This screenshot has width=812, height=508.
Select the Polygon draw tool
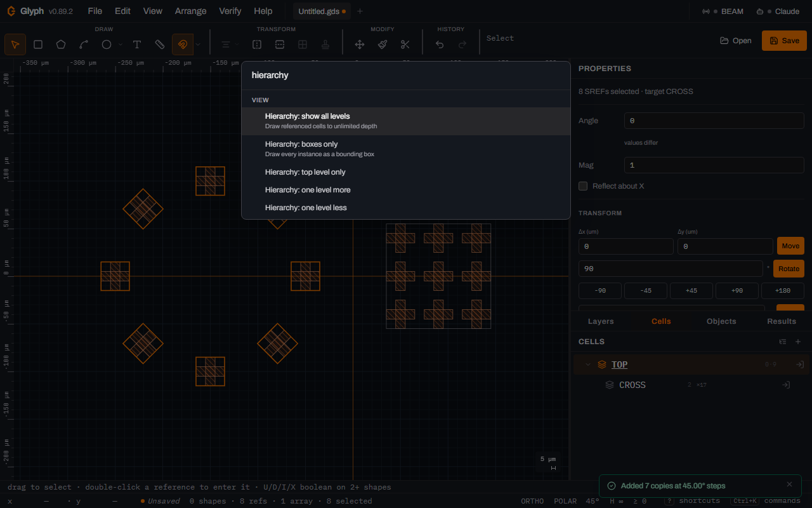tap(61, 44)
